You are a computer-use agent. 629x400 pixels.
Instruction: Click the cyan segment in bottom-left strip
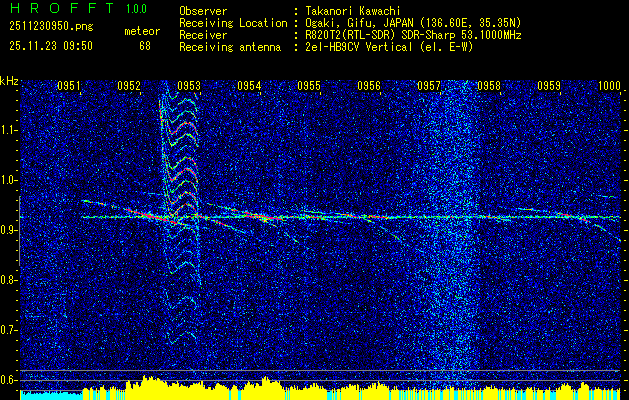click(50, 395)
